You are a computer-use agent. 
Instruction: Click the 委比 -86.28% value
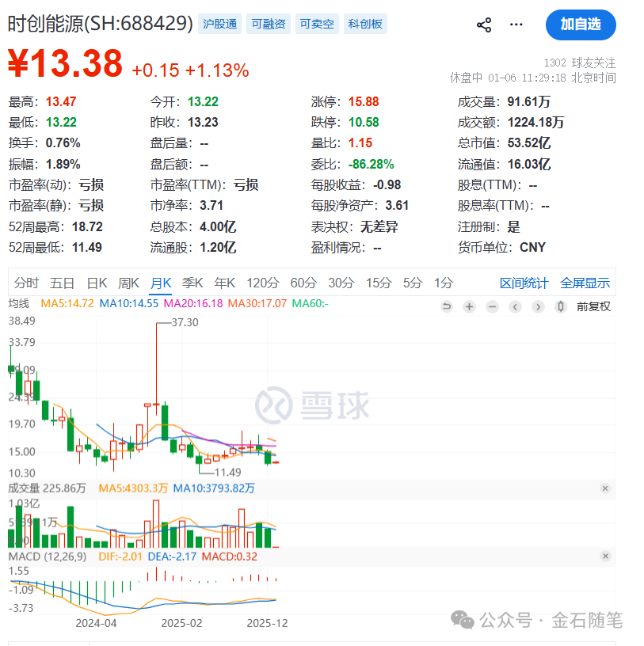coord(371,165)
